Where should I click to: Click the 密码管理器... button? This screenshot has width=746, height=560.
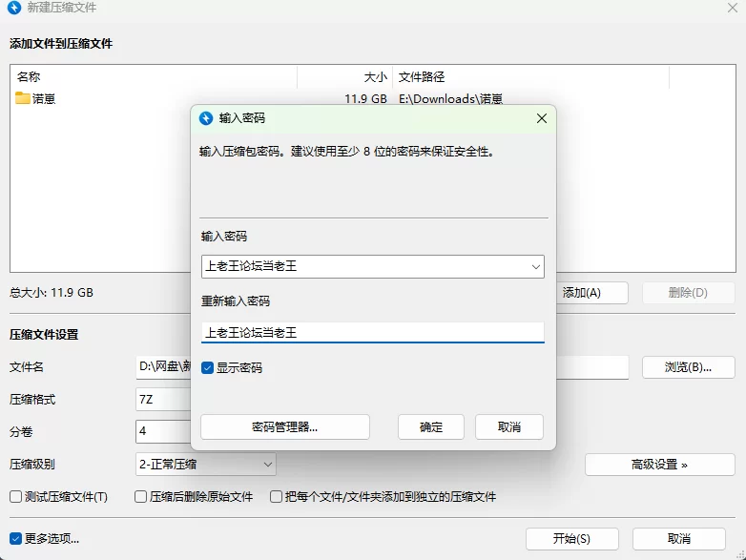tap(285, 426)
